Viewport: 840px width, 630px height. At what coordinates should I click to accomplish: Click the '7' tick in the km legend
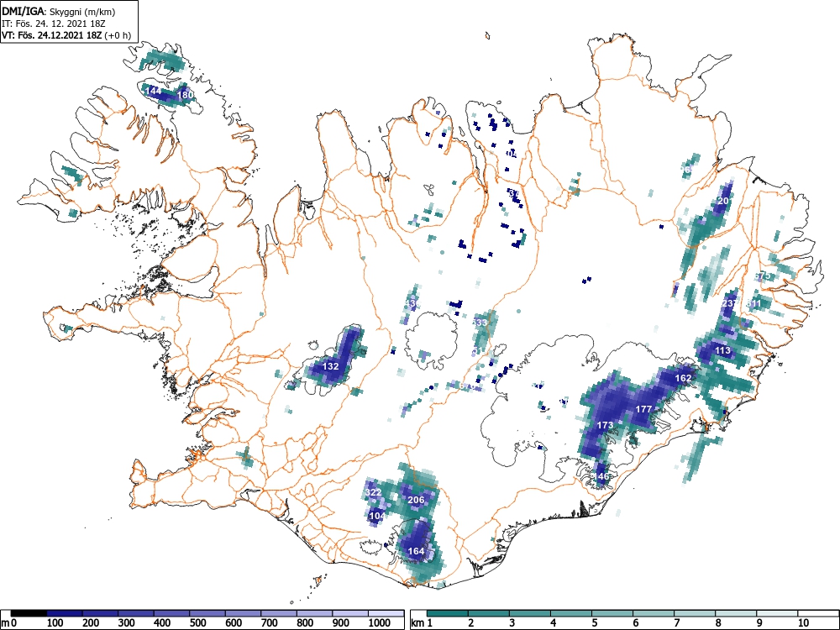pos(677,623)
